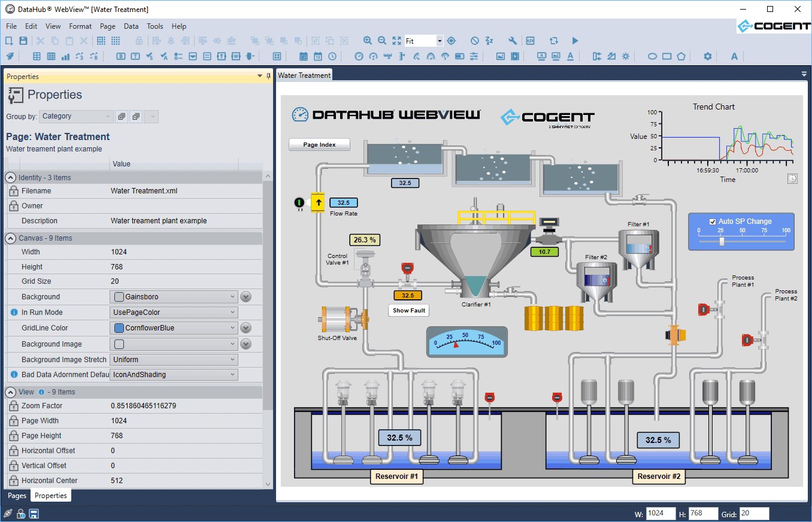Start run mode with the play icon
This screenshot has height=522, width=812.
(575, 41)
